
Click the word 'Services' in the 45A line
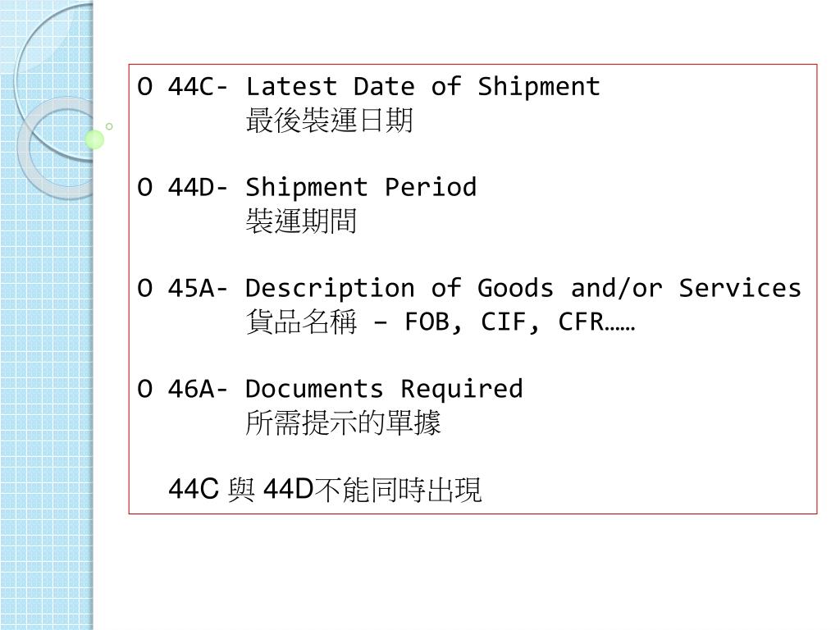tap(741, 288)
